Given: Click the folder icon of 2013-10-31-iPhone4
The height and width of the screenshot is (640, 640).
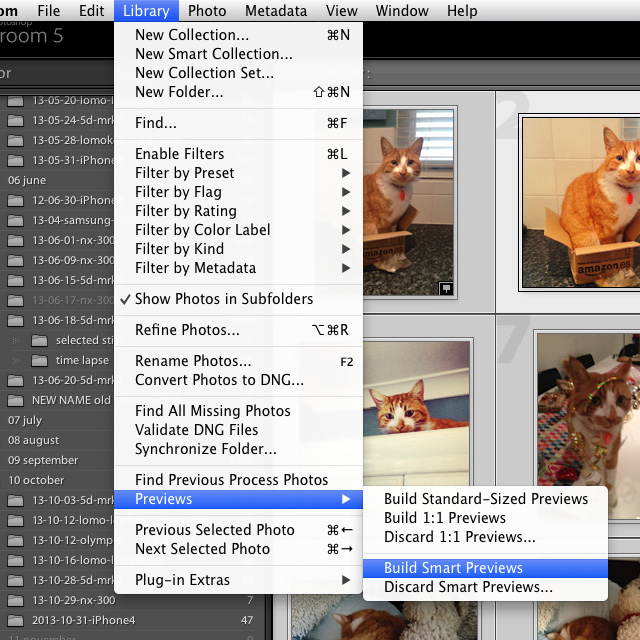Looking at the screenshot, I should click(x=16, y=620).
